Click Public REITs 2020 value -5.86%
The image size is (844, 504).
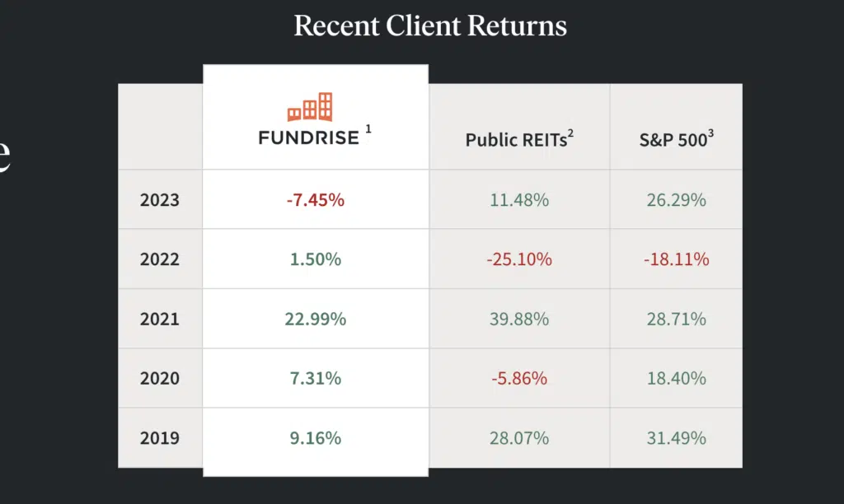tap(518, 379)
